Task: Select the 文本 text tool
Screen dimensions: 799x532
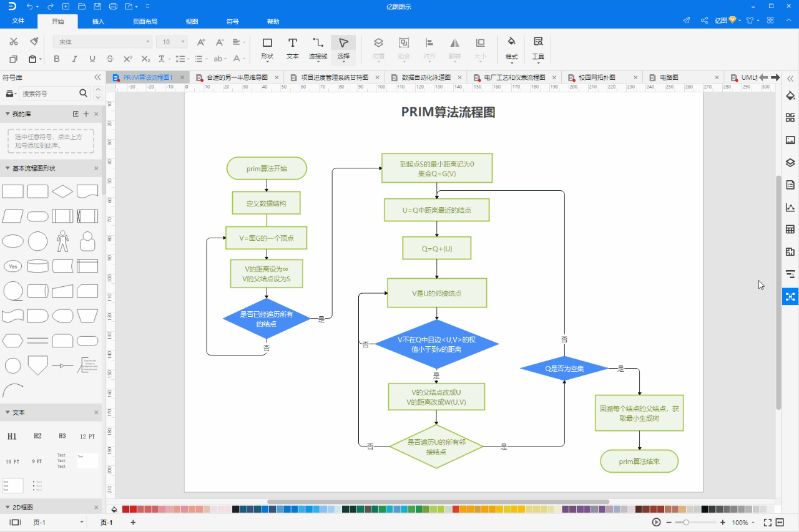Action: [292, 49]
